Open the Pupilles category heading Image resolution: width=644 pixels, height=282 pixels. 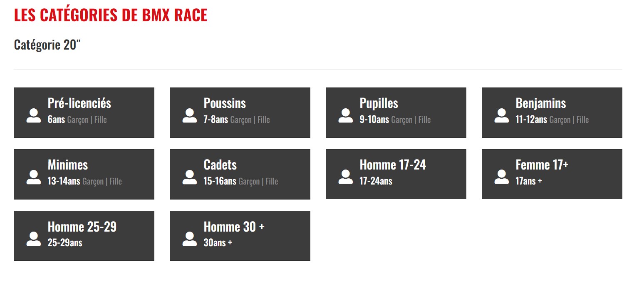[x=379, y=103]
